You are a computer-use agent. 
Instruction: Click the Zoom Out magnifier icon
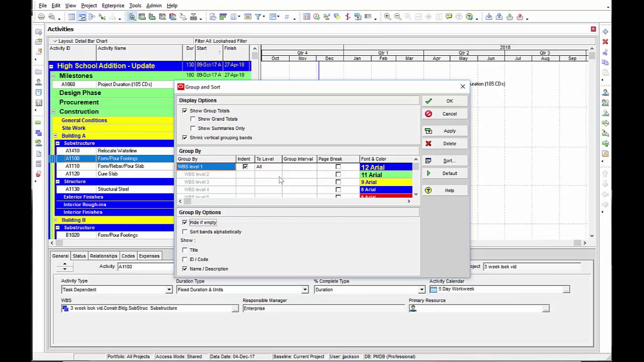click(397, 17)
